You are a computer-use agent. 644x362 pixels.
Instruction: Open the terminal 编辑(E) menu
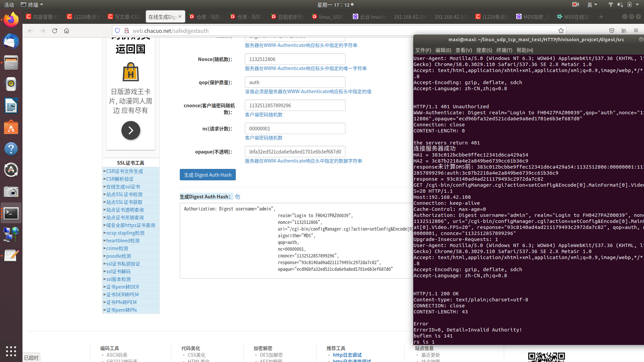[x=443, y=50]
